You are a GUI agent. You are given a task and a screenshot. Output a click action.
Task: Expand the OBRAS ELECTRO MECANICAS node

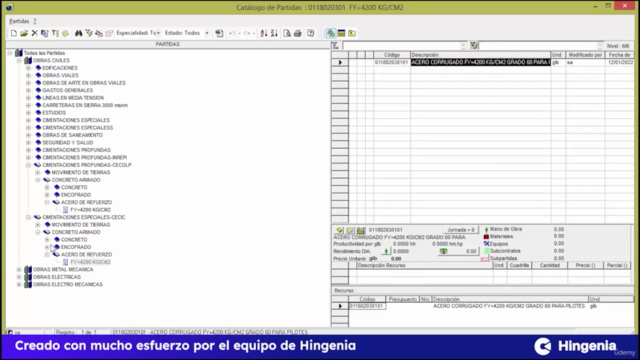coord(19,284)
